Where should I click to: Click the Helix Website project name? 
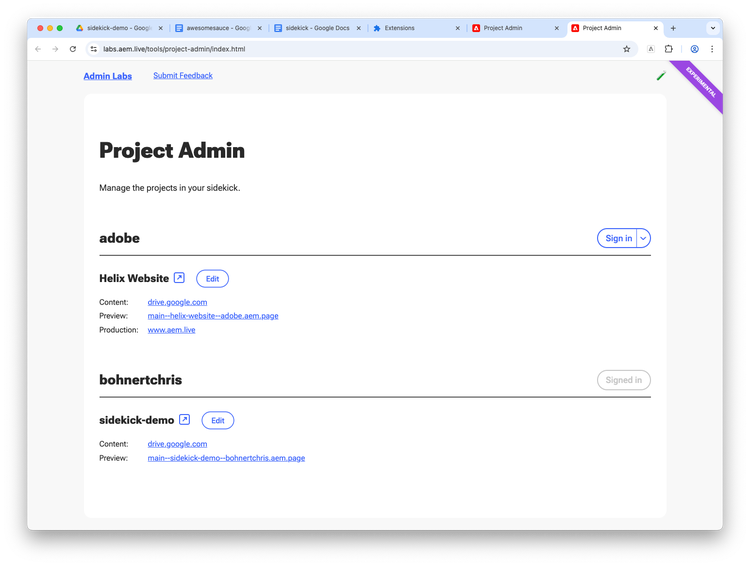[134, 278]
